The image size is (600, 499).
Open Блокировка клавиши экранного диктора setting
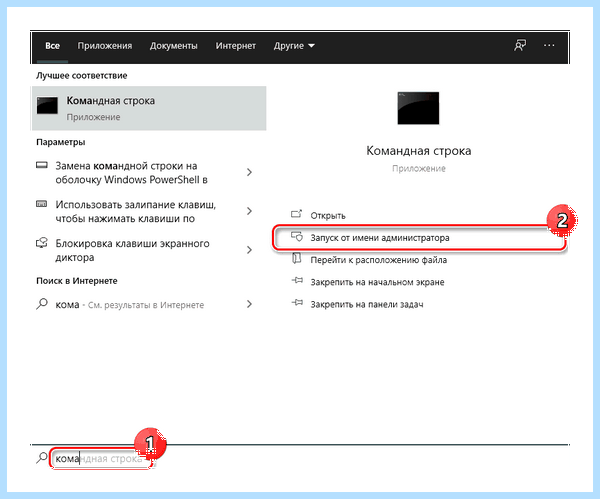(x=132, y=250)
